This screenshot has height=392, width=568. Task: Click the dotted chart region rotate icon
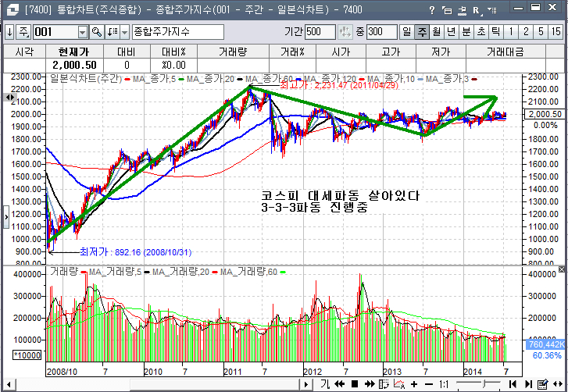tap(384, 384)
